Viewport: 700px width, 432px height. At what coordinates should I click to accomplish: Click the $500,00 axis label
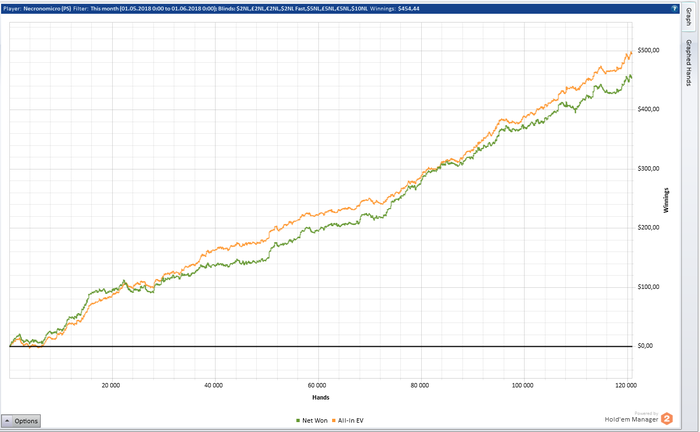648,50
